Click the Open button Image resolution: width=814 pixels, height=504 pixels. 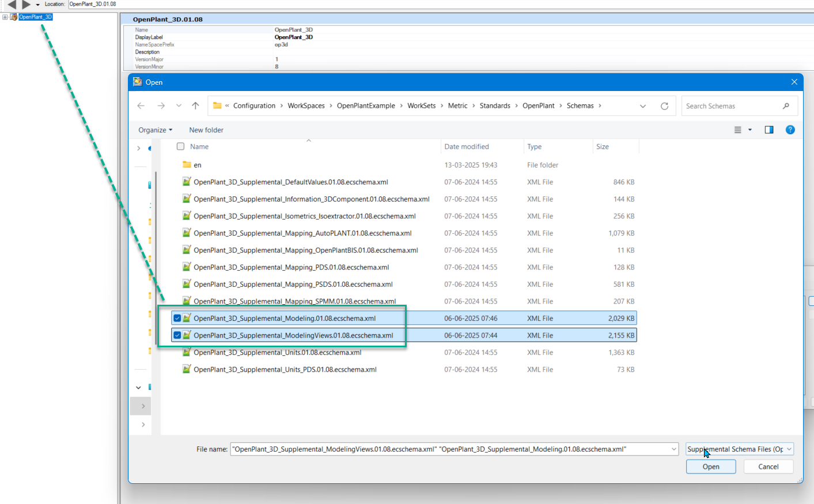(x=711, y=467)
